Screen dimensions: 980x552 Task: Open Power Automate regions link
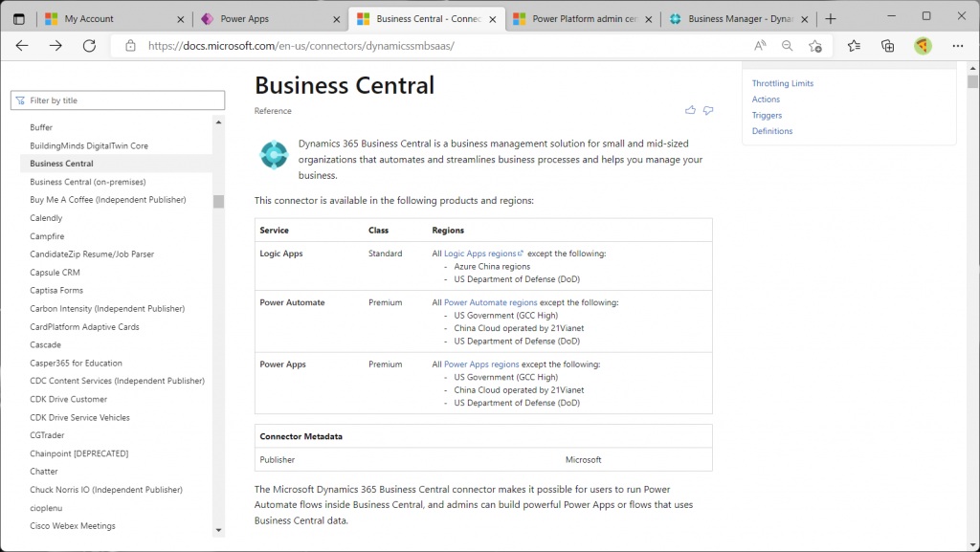pyautogui.click(x=491, y=302)
